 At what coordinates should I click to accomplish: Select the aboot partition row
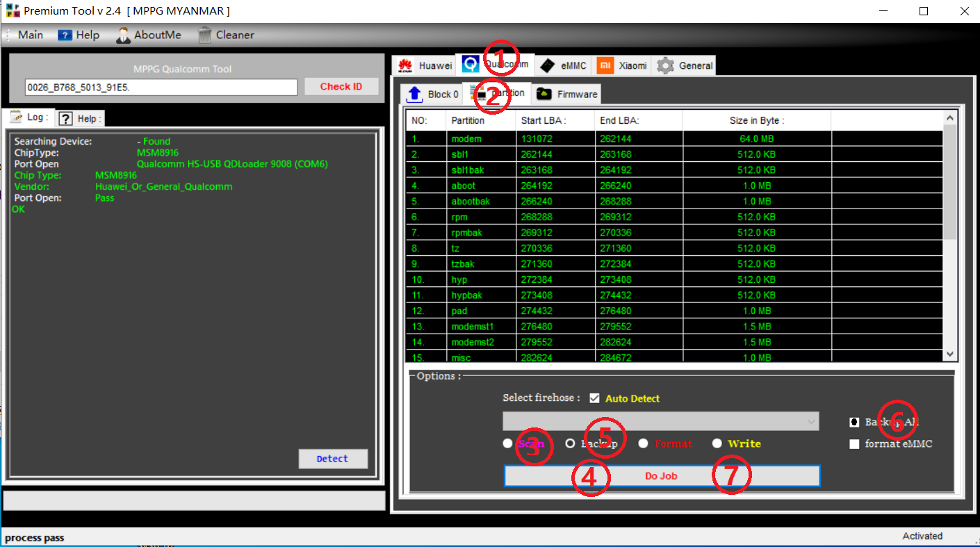(x=675, y=186)
